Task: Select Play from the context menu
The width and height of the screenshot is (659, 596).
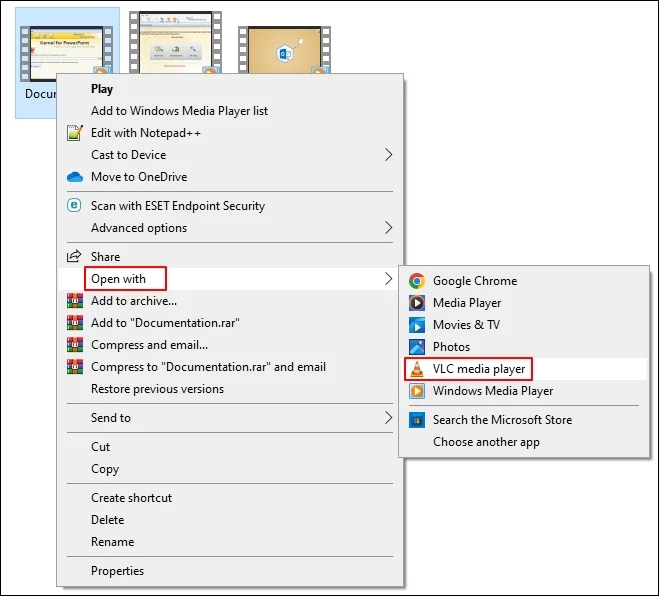Action: 102,89
